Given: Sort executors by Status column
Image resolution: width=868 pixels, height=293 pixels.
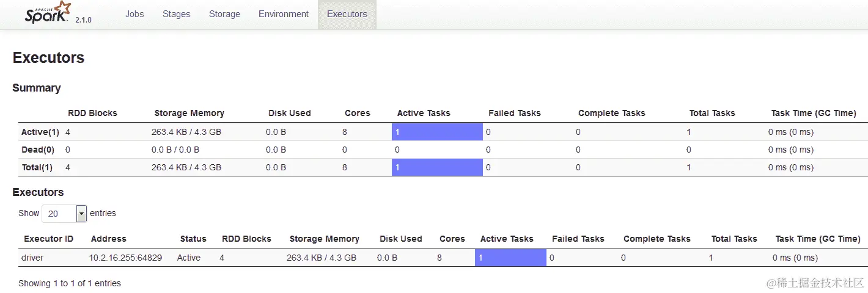Looking at the screenshot, I should pos(193,239).
